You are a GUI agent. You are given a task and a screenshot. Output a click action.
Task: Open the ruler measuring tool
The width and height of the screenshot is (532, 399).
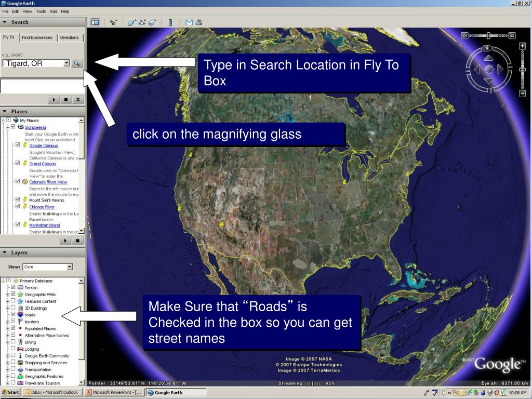click(x=170, y=22)
